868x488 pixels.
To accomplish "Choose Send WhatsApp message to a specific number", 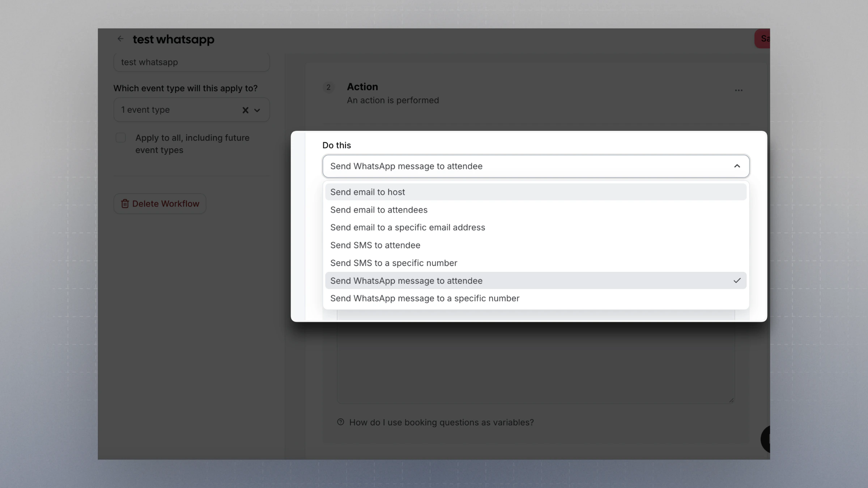I will pyautogui.click(x=425, y=298).
